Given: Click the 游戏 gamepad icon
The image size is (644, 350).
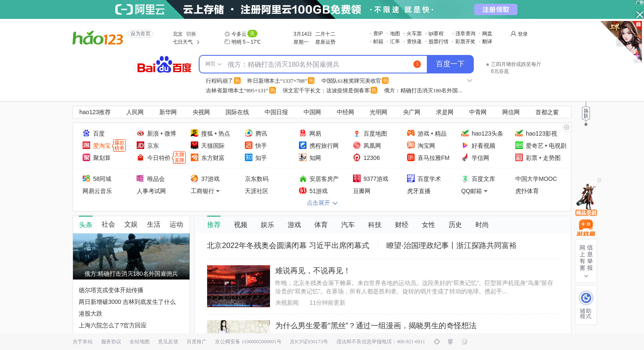Looking at the screenshot, I should tap(411, 133).
